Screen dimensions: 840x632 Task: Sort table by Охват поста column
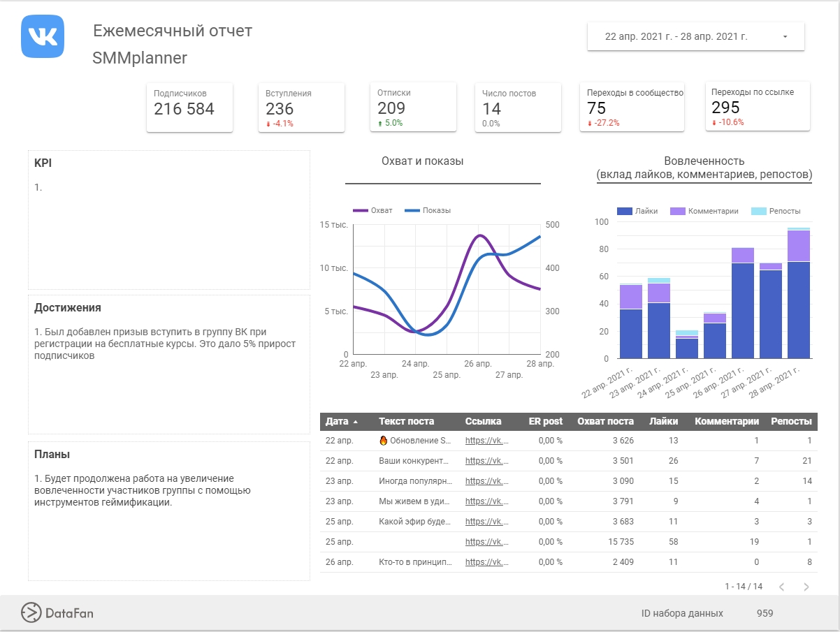605,421
